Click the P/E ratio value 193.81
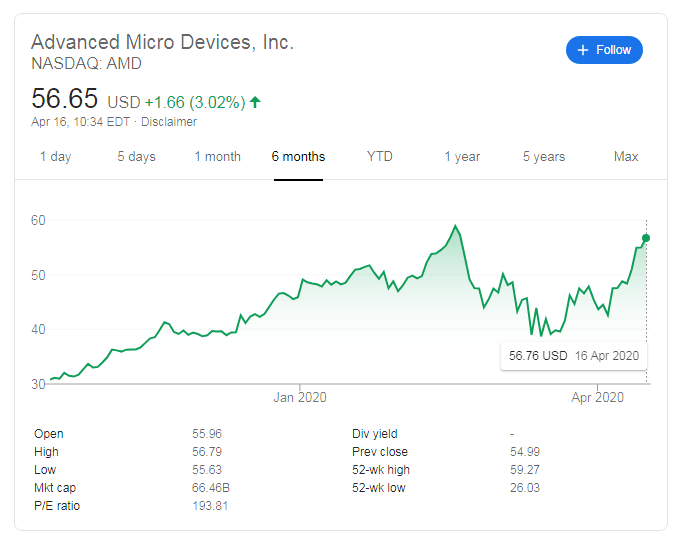Screen dimensions: 691x554 pyautogui.click(x=209, y=506)
